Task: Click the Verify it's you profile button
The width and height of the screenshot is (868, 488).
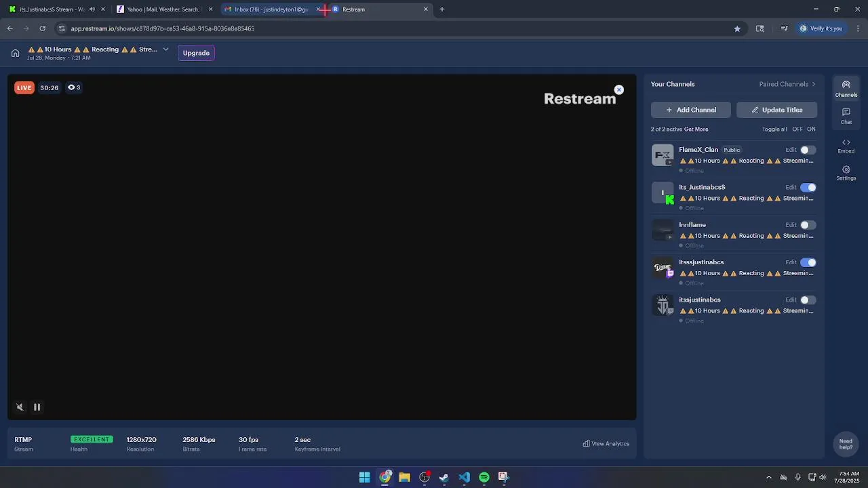Action: click(821, 28)
